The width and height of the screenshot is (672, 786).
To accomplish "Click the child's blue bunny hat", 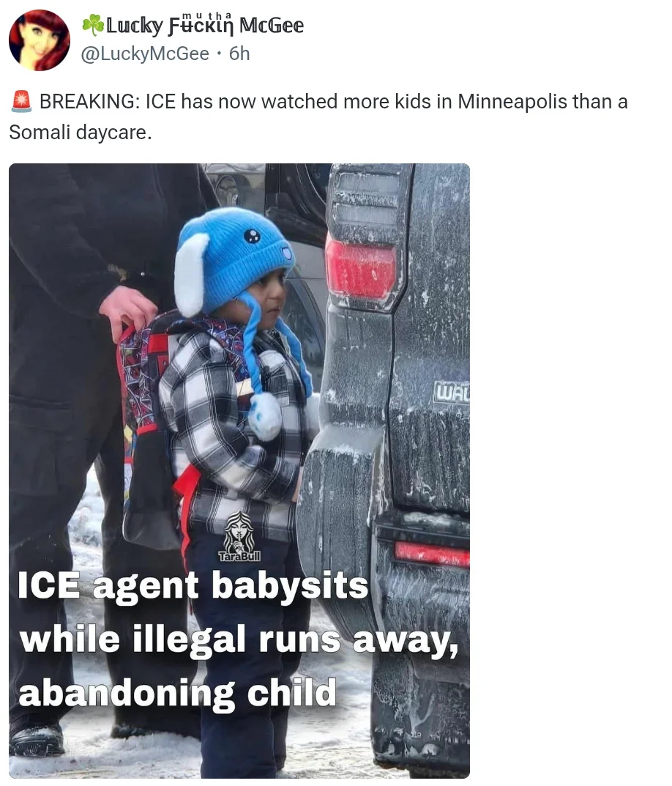I will click(x=236, y=261).
